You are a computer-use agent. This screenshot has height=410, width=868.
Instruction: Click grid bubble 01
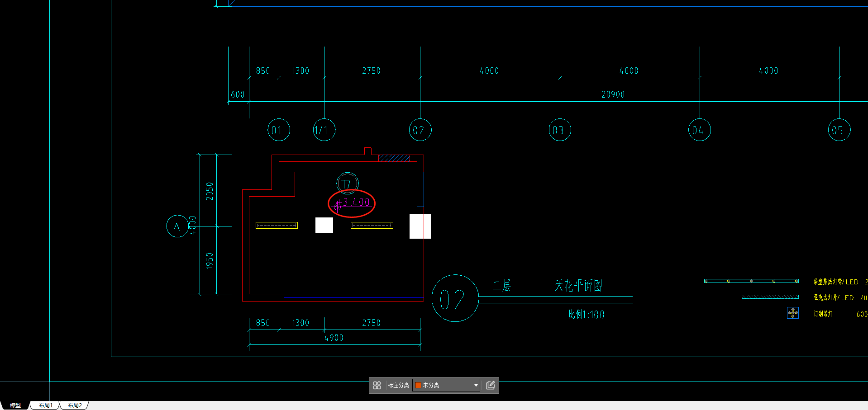pos(279,130)
